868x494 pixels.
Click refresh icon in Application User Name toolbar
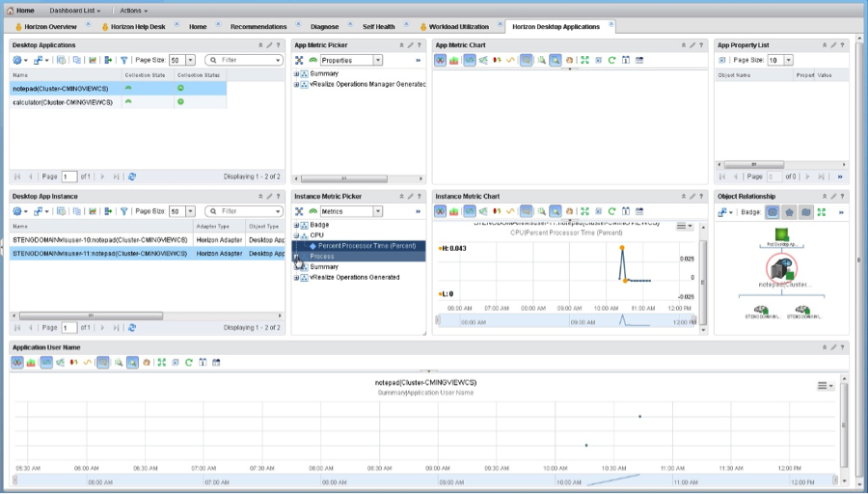(x=189, y=362)
